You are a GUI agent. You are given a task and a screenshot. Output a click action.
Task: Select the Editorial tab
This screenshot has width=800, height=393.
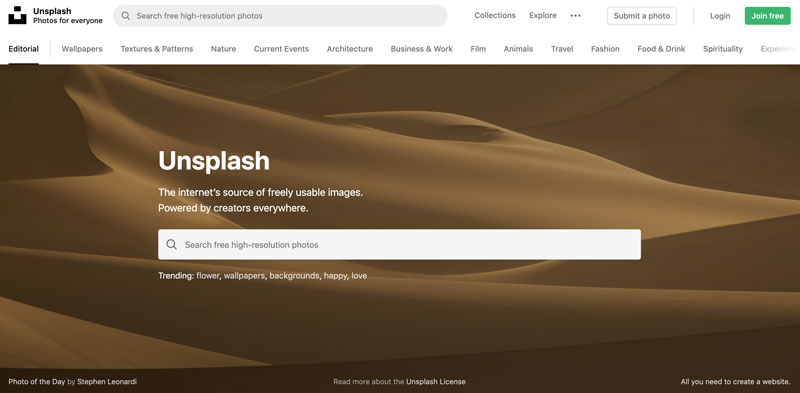point(23,49)
